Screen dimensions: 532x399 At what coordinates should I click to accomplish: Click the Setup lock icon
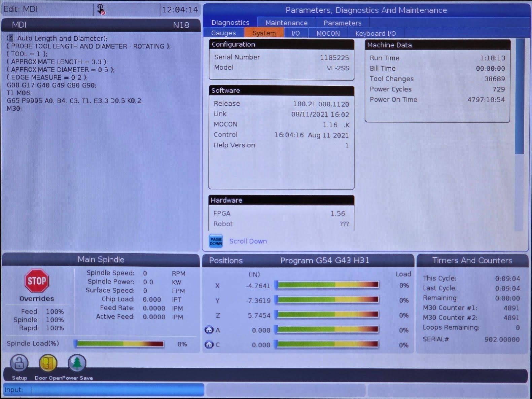tap(19, 363)
